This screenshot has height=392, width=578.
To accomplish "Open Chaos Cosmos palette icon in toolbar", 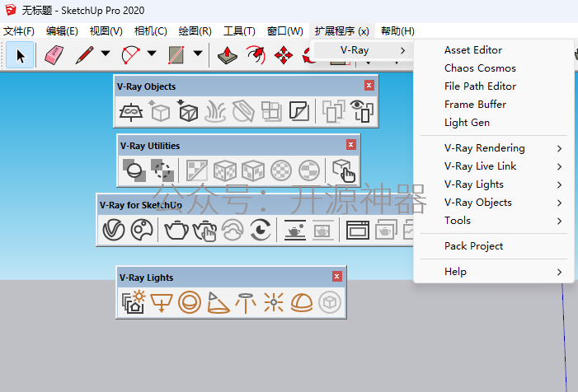I will pos(142,230).
